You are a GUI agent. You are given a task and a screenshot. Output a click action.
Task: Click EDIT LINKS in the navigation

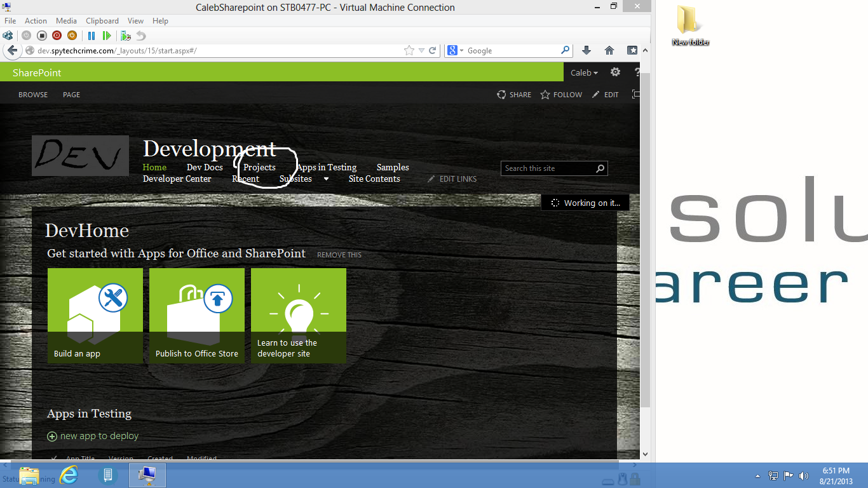point(452,179)
